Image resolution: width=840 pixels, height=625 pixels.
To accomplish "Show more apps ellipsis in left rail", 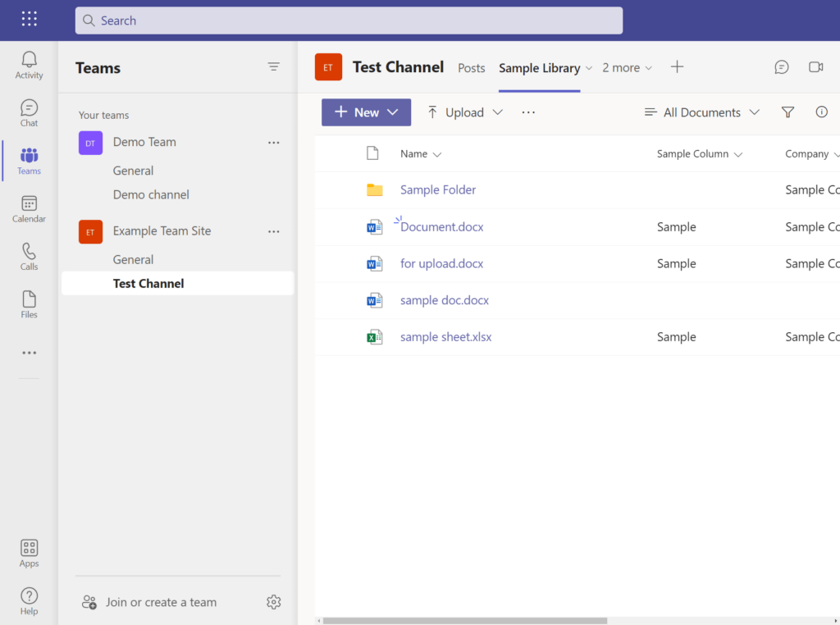I will 29,353.
